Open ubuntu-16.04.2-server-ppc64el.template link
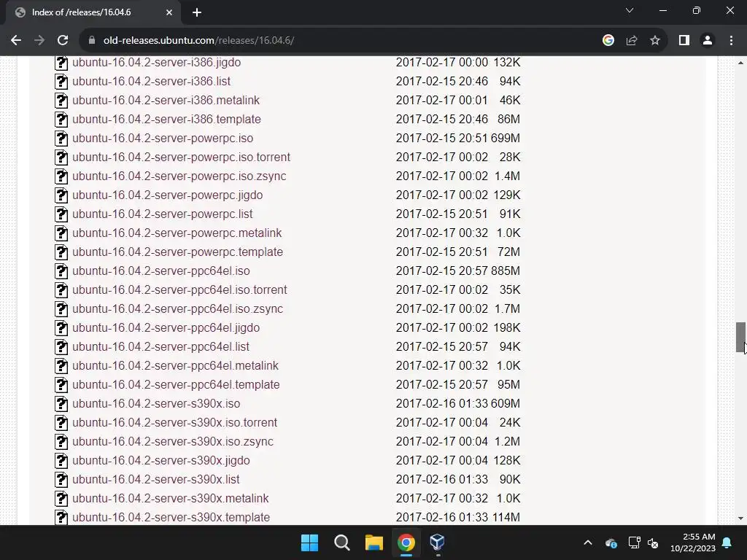Viewport: 747px width, 560px height. (176, 385)
